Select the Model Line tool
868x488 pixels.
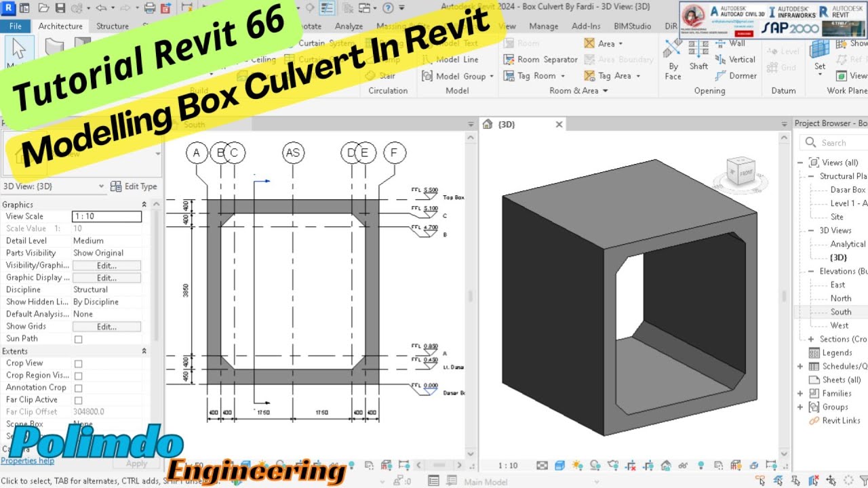450,59
